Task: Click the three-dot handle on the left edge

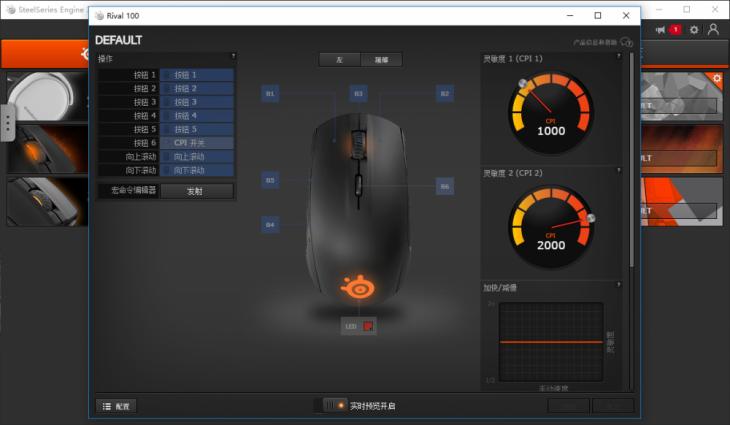Action: click(7, 123)
